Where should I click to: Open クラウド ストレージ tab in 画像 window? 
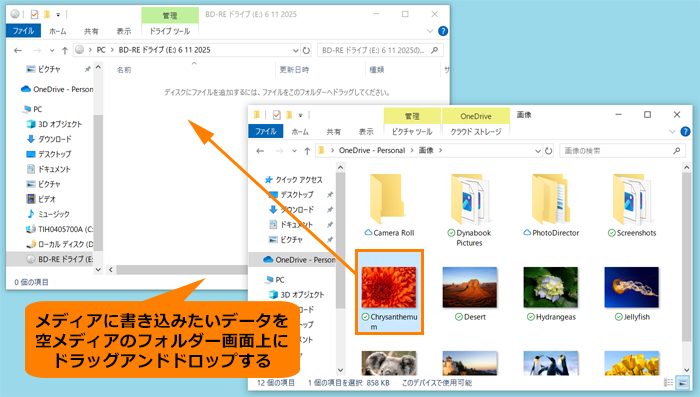point(476,131)
